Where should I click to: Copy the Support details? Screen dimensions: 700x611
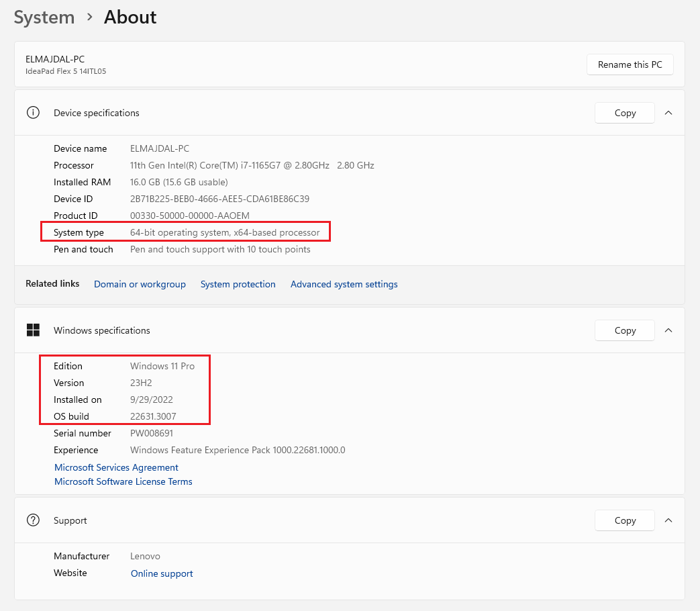624,520
